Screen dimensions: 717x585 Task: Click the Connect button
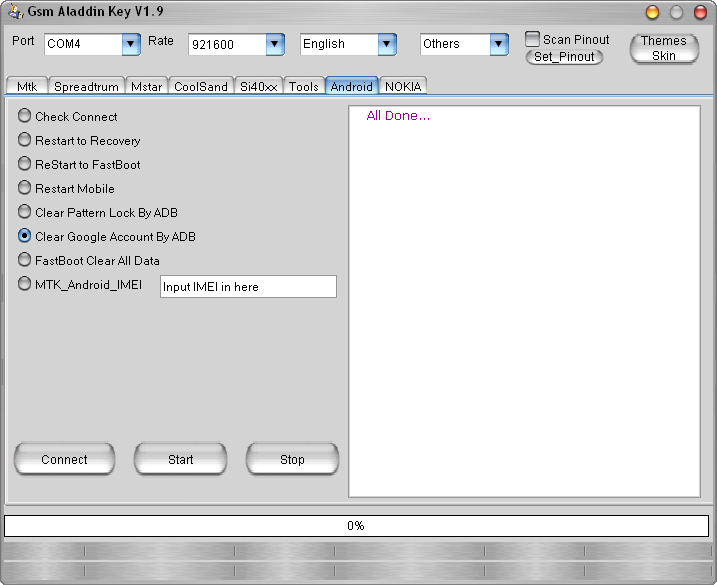click(64, 459)
